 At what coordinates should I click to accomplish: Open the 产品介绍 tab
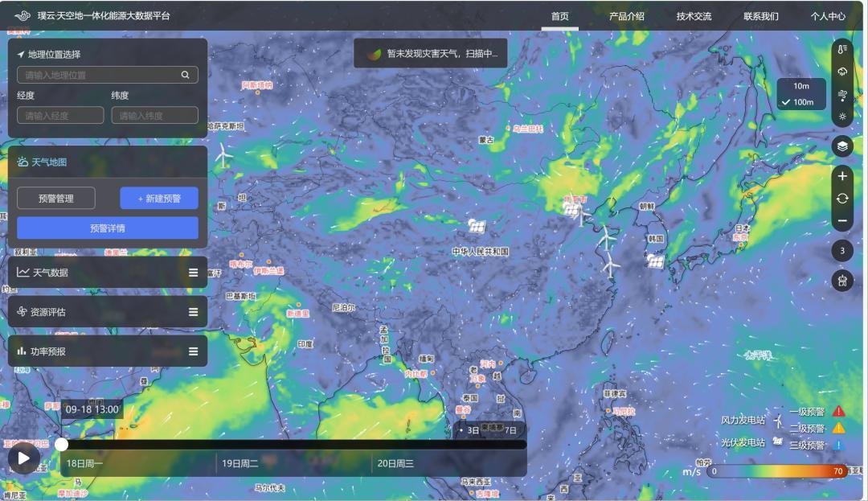tap(626, 16)
